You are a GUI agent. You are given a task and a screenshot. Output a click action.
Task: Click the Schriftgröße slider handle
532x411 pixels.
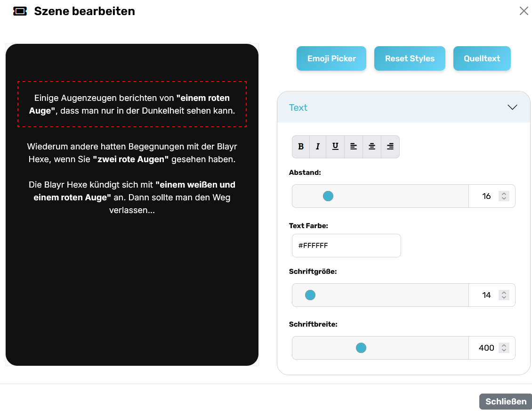point(310,295)
